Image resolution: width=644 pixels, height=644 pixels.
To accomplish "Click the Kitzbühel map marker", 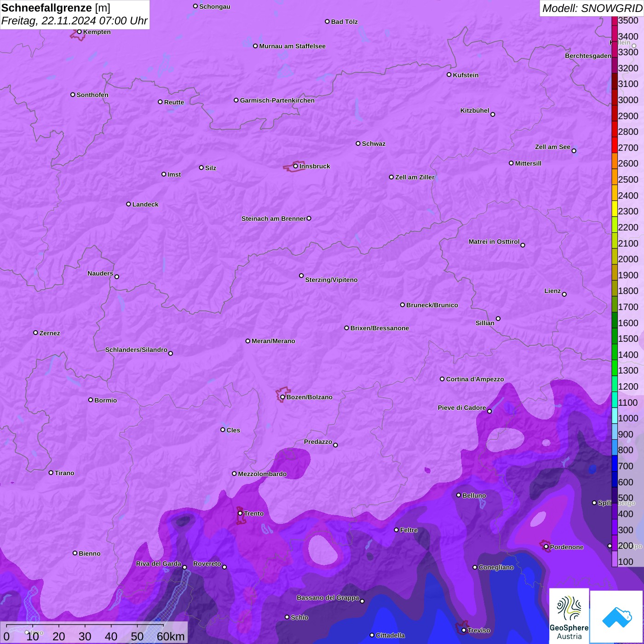I will click(x=493, y=115).
